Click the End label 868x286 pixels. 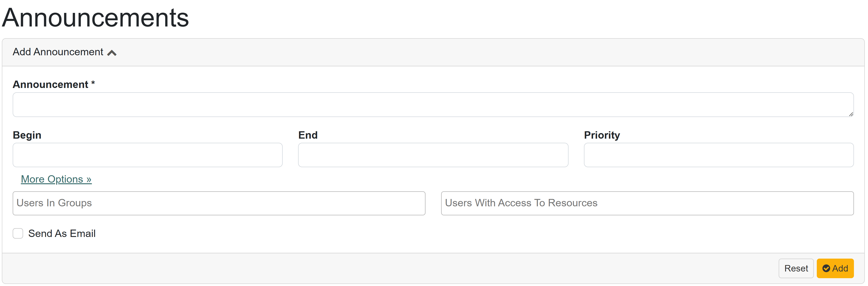(x=308, y=135)
